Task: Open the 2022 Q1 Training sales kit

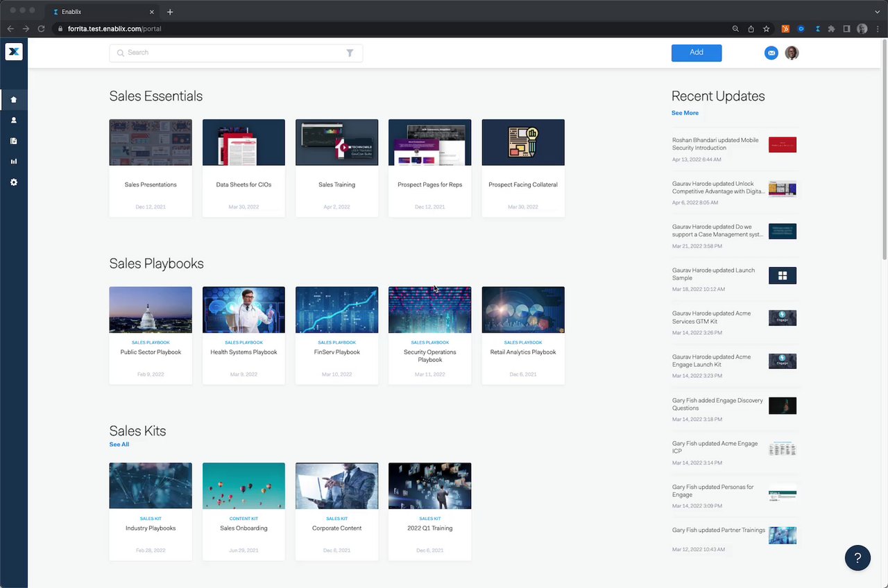Action: (x=429, y=512)
